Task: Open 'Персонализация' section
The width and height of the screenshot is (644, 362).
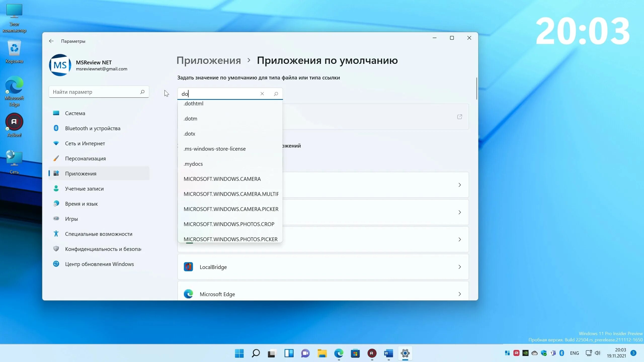Action: tap(99, 158)
